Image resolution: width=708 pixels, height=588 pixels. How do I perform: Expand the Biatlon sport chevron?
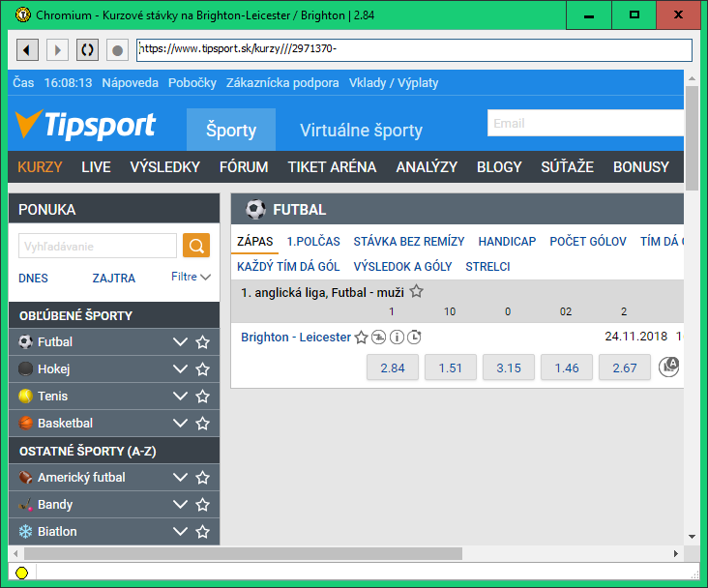180,532
